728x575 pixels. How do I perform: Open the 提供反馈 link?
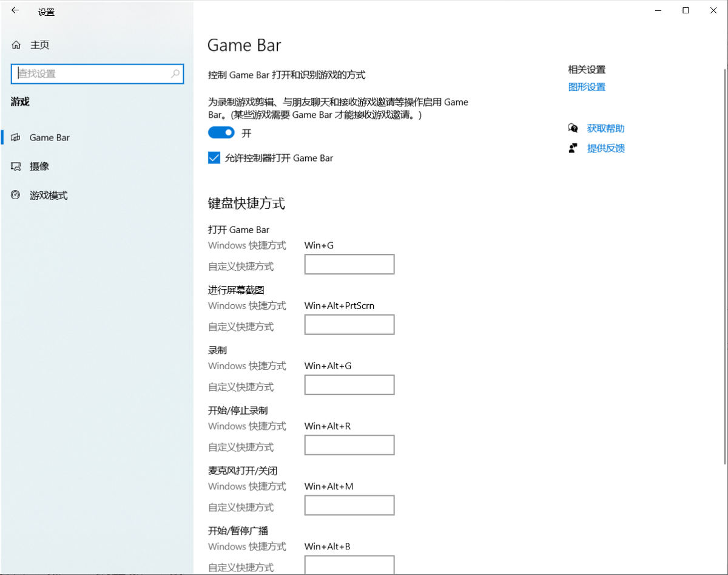coord(605,148)
